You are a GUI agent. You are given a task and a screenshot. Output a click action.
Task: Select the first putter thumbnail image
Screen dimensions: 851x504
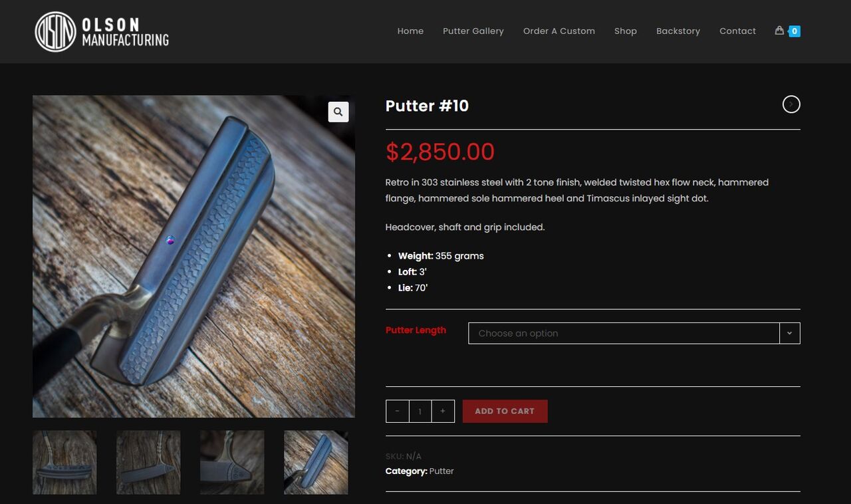pyautogui.click(x=64, y=462)
